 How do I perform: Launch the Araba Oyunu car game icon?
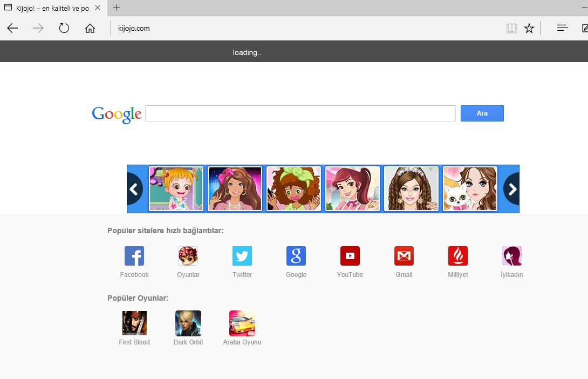tap(242, 323)
